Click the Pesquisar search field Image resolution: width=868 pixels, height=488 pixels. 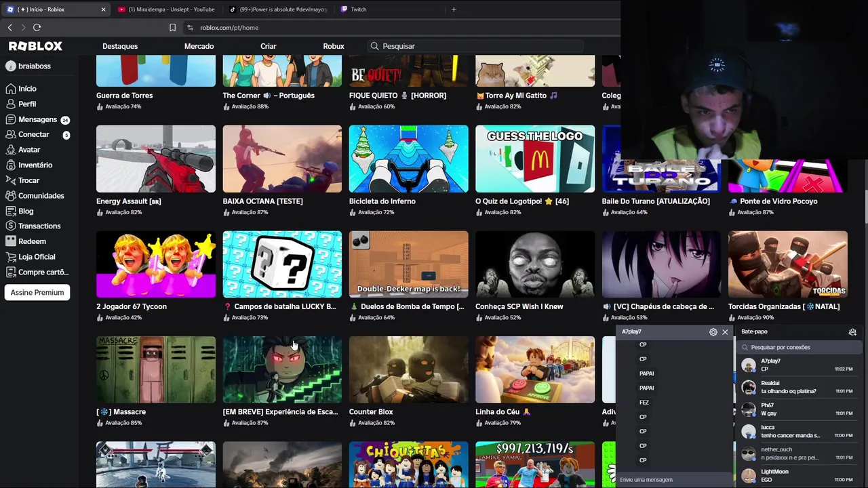point(475,46)
